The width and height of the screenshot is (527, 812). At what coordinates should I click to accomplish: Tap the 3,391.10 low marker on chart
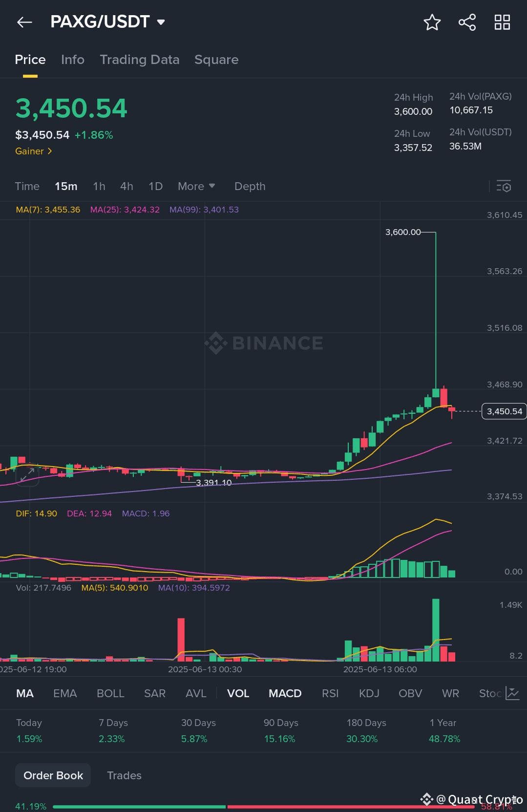click(213, 483)
